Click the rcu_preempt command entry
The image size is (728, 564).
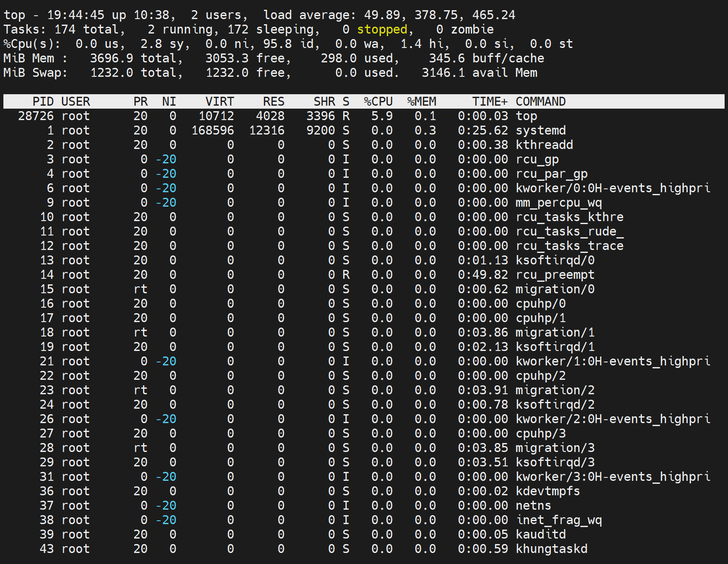[554, 275]
